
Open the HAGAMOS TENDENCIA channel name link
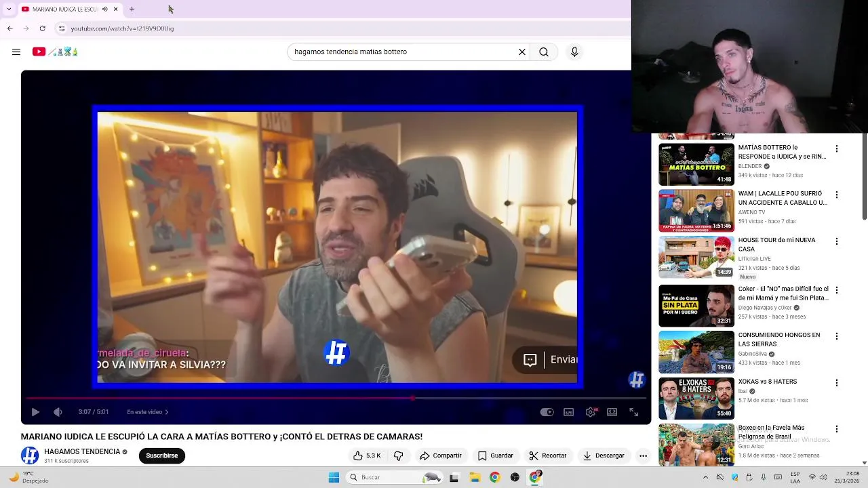82,451
